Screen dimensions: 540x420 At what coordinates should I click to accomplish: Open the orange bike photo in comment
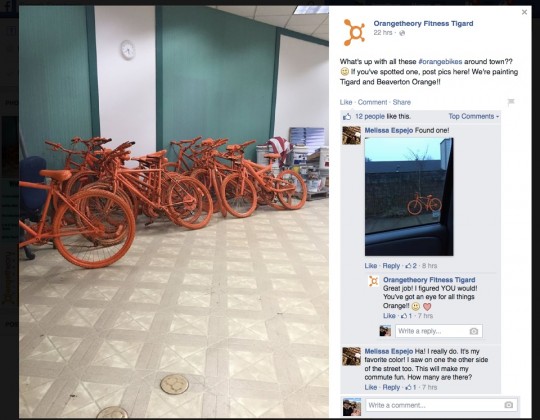click(x=409, y=197)
